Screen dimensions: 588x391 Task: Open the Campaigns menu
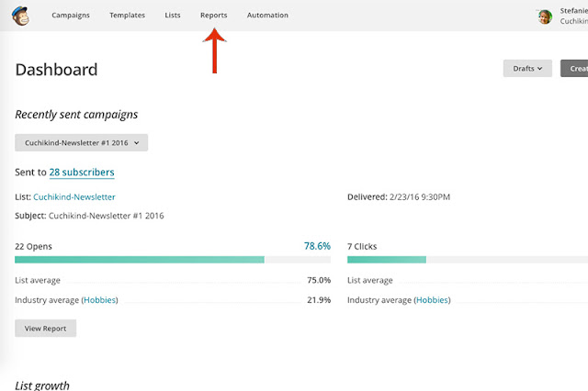pos(71,16)
